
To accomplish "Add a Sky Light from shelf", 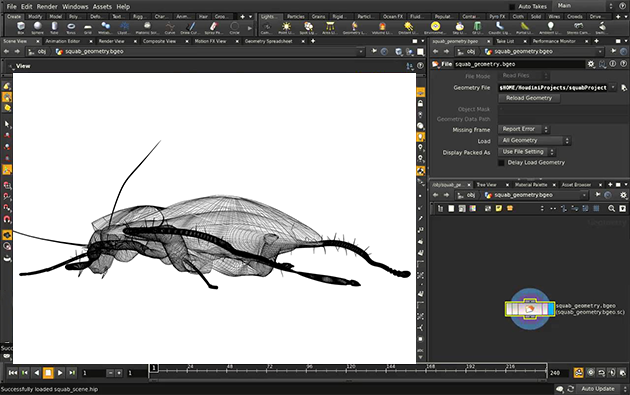I will tap(459, 28).
